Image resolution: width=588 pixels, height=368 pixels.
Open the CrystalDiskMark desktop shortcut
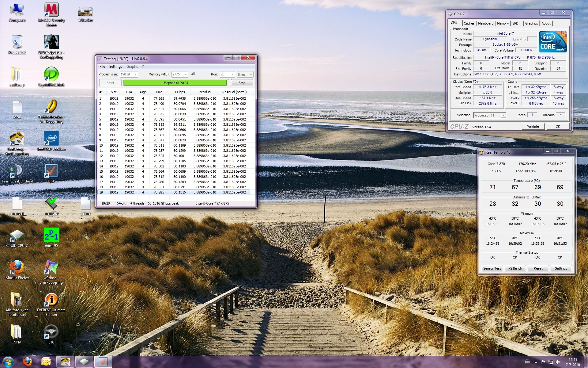(x=51, y=75)
